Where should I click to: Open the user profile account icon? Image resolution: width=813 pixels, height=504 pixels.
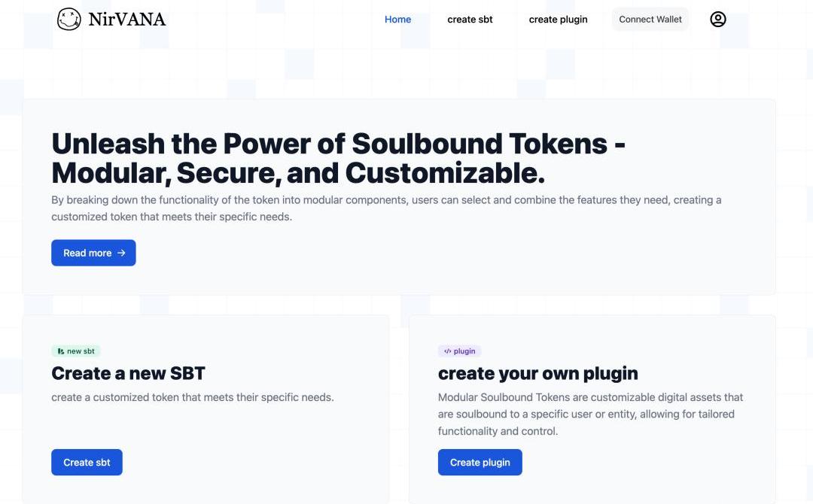pyautogui.click(x=717, y=19)
